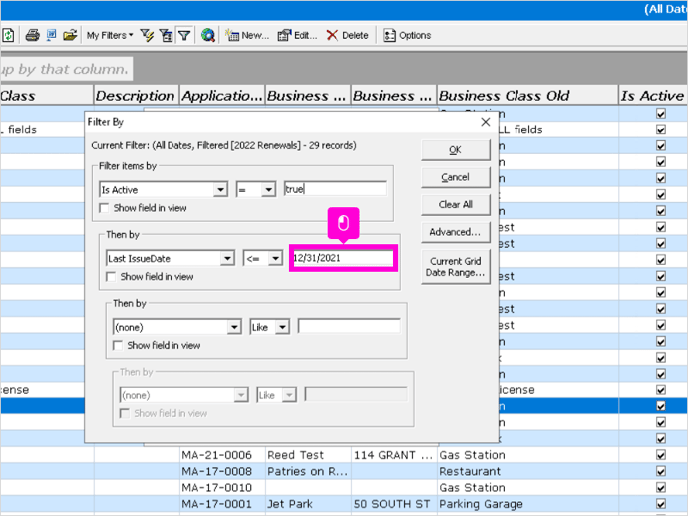Click the printer icon in toolbar
Screen dimensions: 688x516
pos(32,35)
